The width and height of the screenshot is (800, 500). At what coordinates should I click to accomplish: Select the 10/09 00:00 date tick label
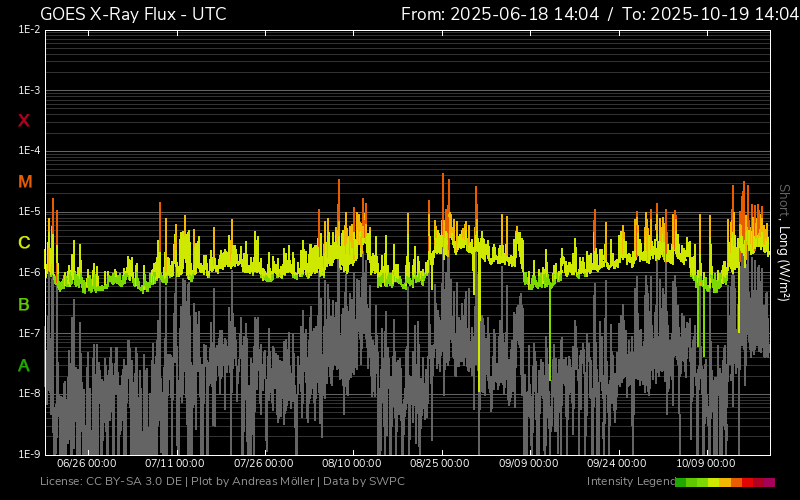point(706,464)
